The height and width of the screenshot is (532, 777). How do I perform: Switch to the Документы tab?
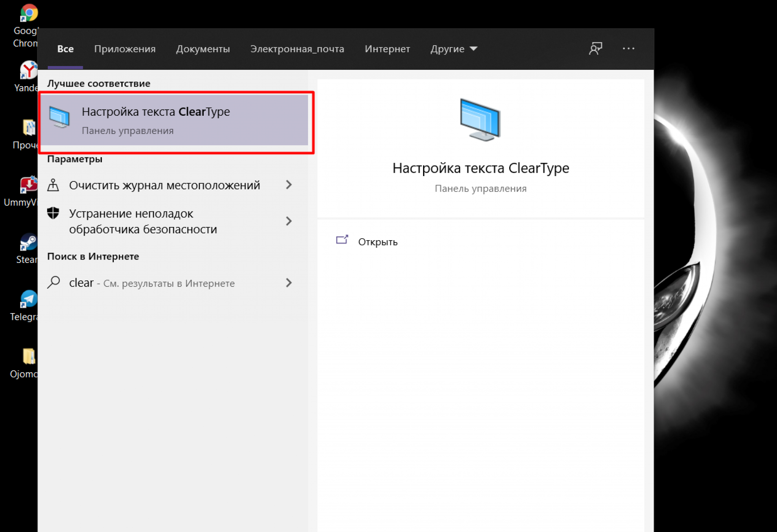point(203,49)
